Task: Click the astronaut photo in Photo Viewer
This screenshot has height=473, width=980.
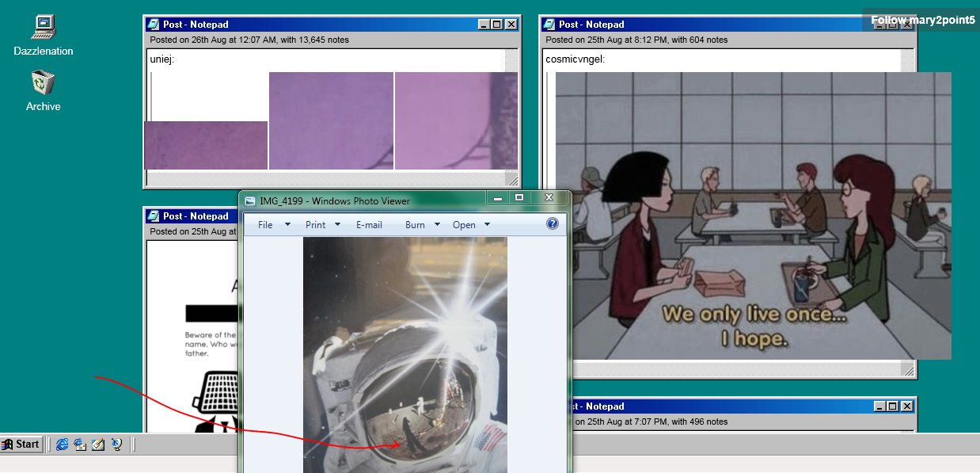Action: point(405,355)
